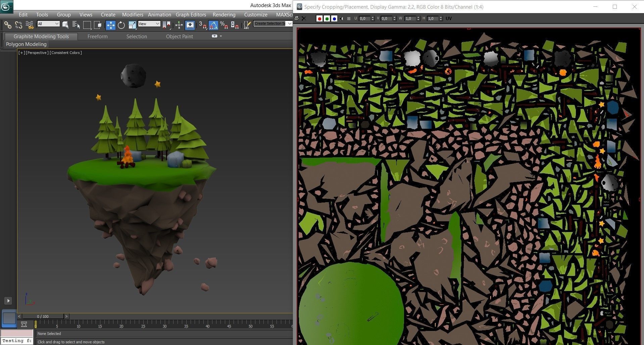This screenshot has height=345, width=644.
Task: Switch to the Object Paint tab
Action: click(180, 37)
